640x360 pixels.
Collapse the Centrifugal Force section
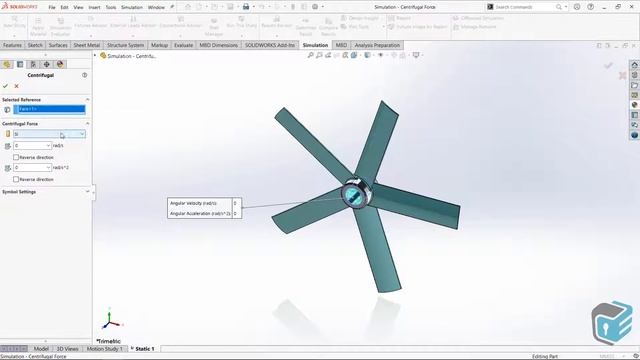tap(87, 124)
